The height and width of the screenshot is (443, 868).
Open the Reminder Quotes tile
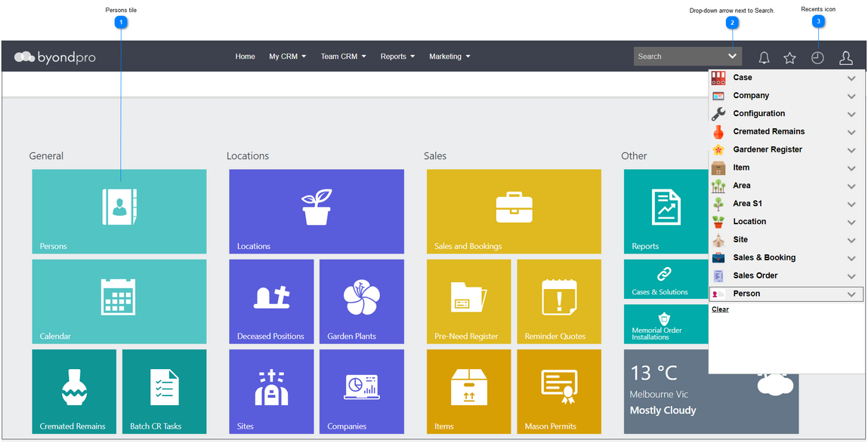pyautogui.click(x=559, y=301)
